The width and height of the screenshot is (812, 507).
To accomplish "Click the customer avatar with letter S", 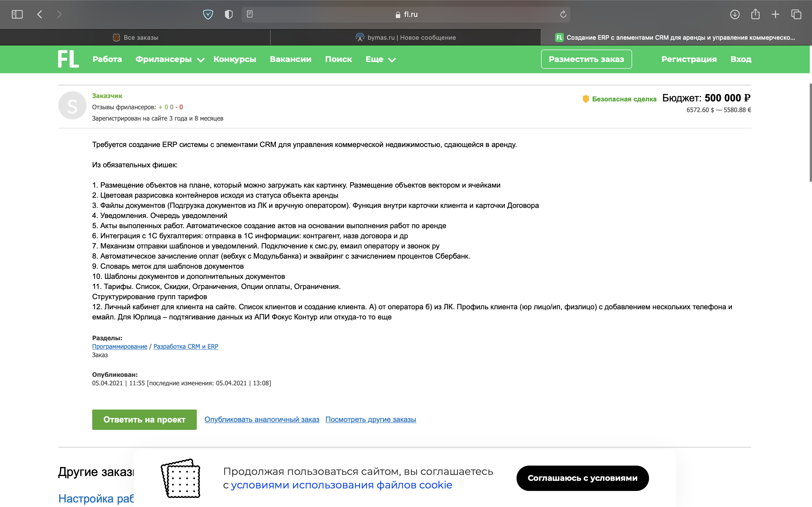I will 72,106.
